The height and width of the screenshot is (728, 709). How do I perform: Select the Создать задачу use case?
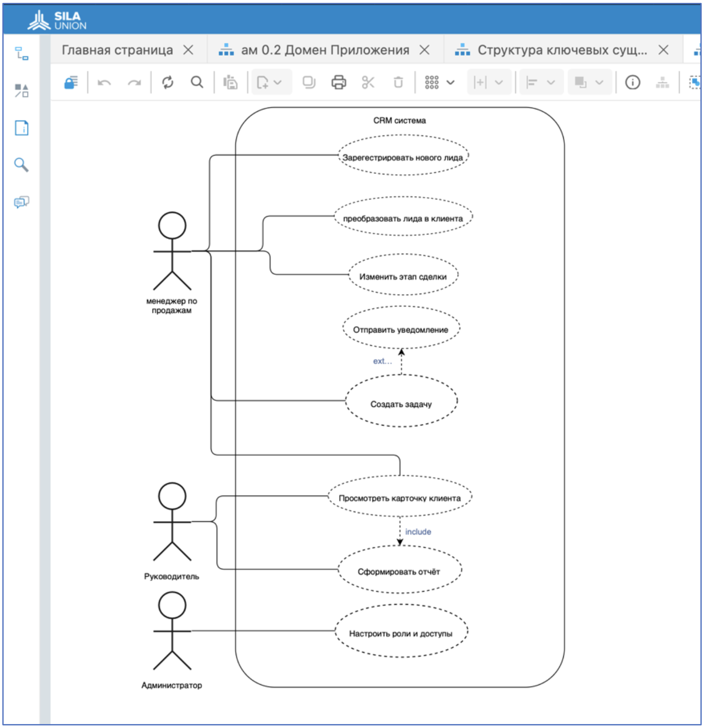tap(401, 404)
